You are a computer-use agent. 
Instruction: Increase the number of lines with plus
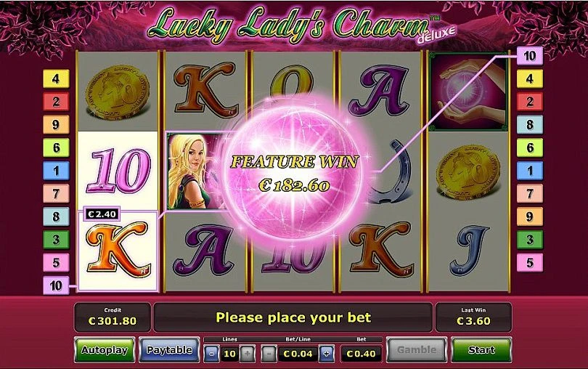click(248, 354)
